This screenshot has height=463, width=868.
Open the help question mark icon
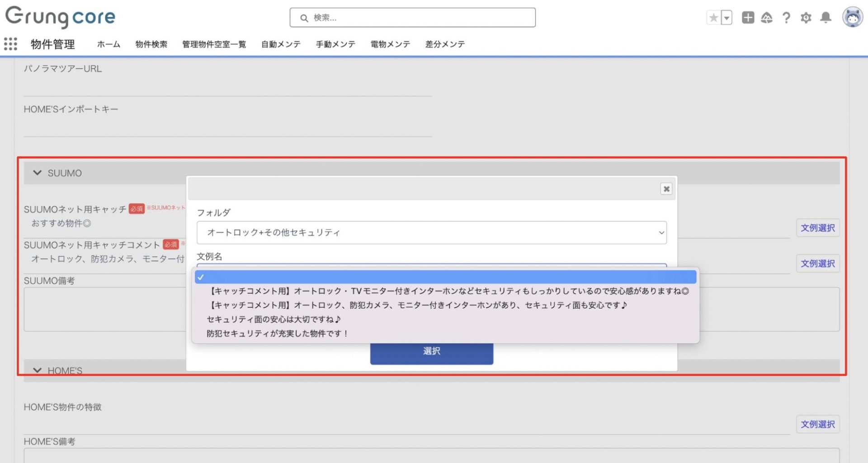786,18
